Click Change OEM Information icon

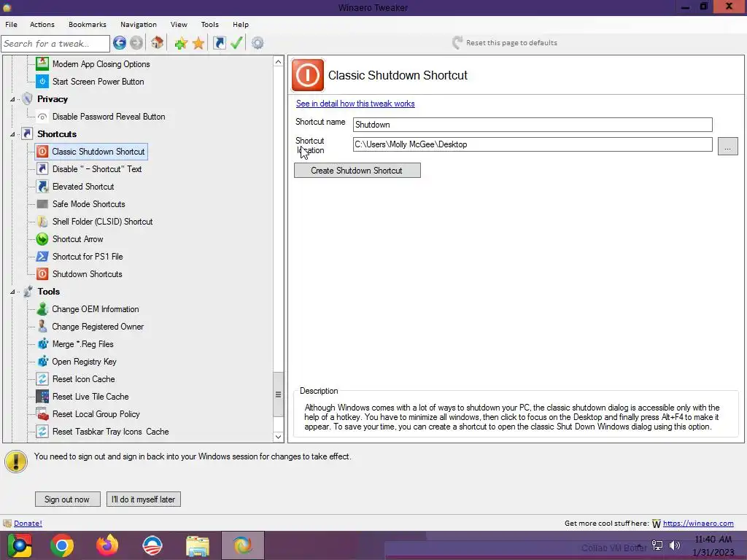point(42,309)
